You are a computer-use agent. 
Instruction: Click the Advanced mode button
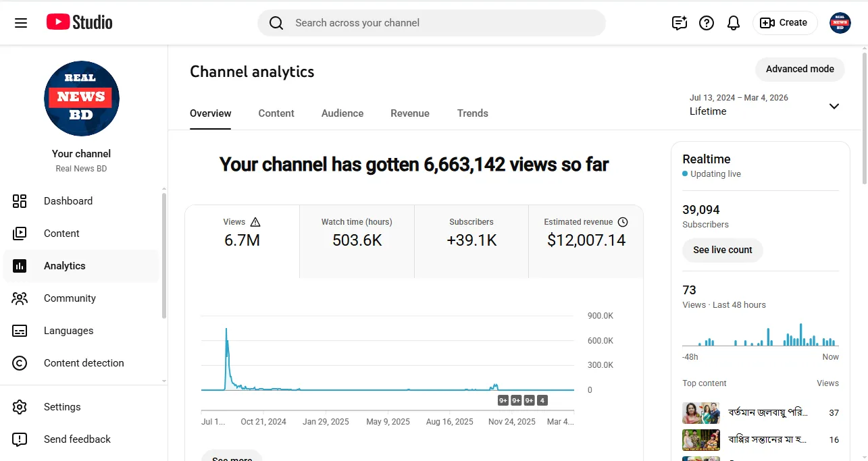[800, 69]
